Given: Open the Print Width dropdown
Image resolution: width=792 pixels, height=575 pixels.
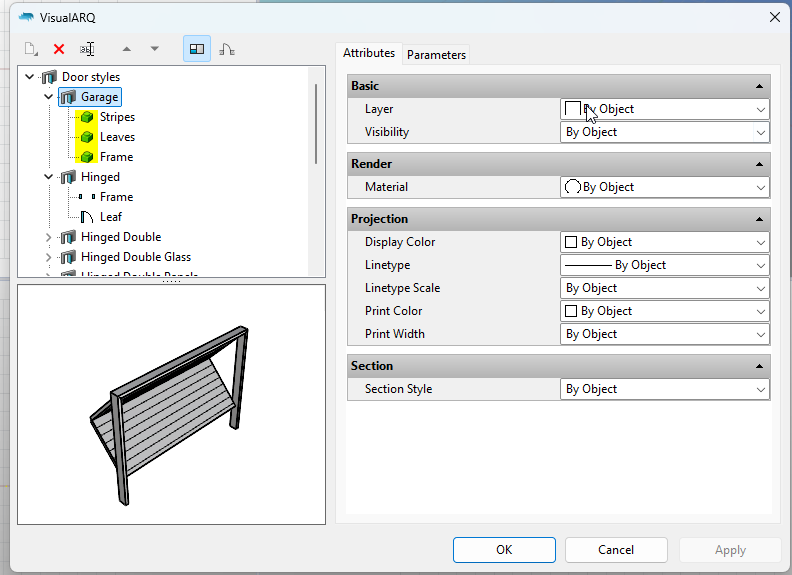Looking at the screenshot, I should 665,334.
